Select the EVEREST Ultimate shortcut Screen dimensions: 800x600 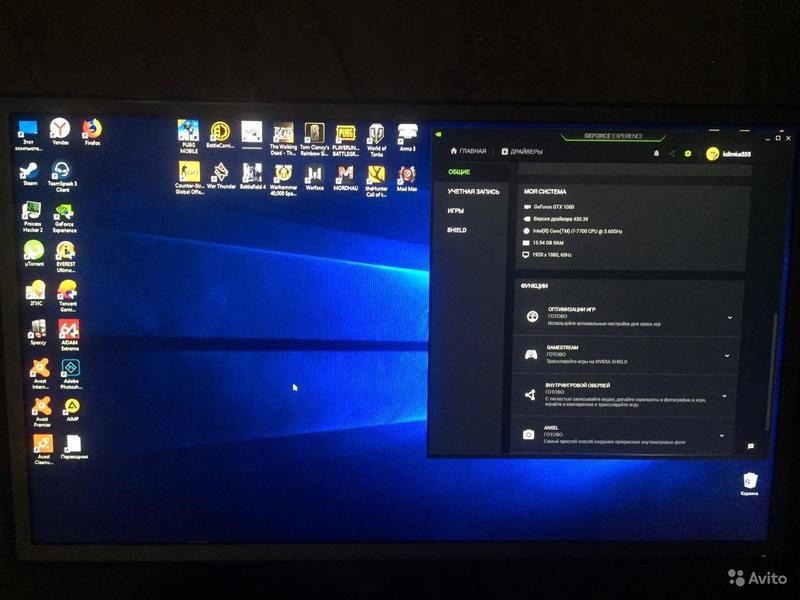coord(66,258)
